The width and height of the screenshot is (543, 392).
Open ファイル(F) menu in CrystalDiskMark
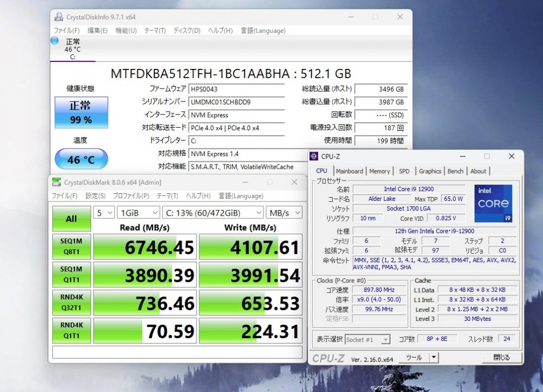click(65, 196)
